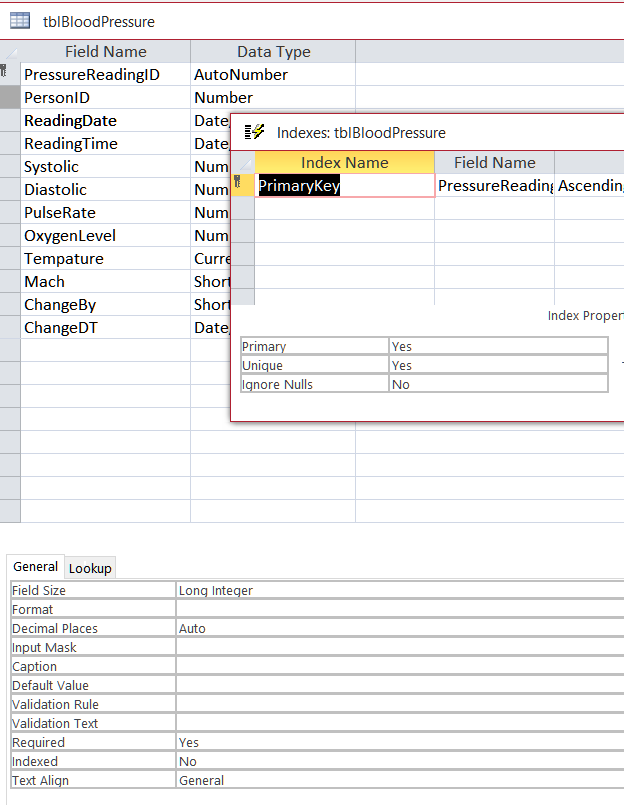Click the select-all corner of field grid
This screenshot has width=624, height=805.
click(x=10, y=52)
